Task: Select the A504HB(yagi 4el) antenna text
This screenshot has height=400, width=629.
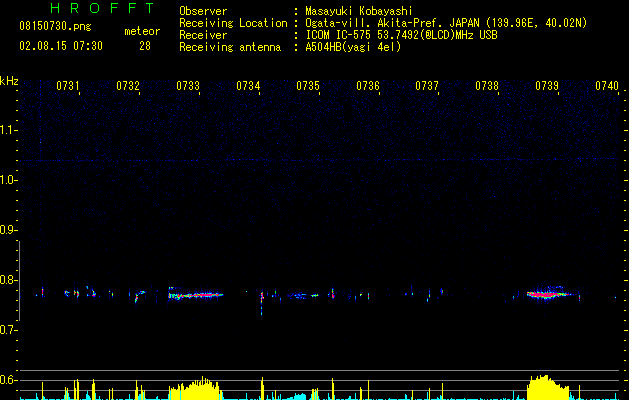Action: point(353,47)
